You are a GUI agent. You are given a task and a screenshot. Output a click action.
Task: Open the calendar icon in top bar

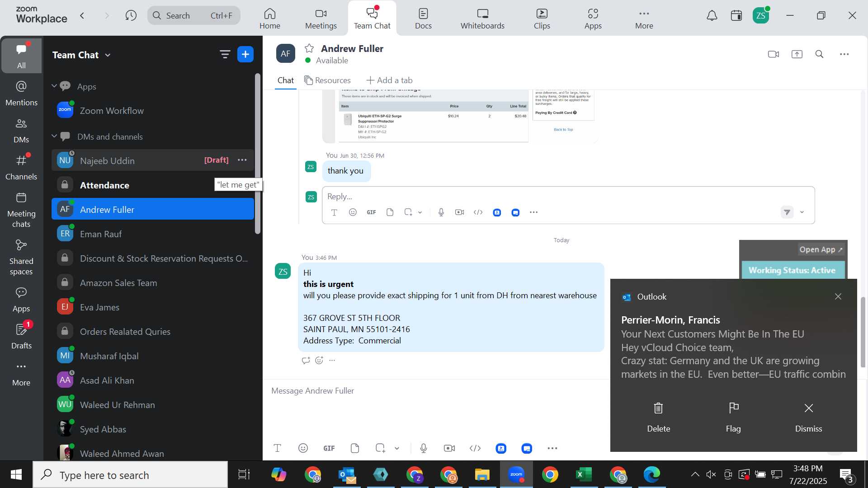tap(736, 16)
